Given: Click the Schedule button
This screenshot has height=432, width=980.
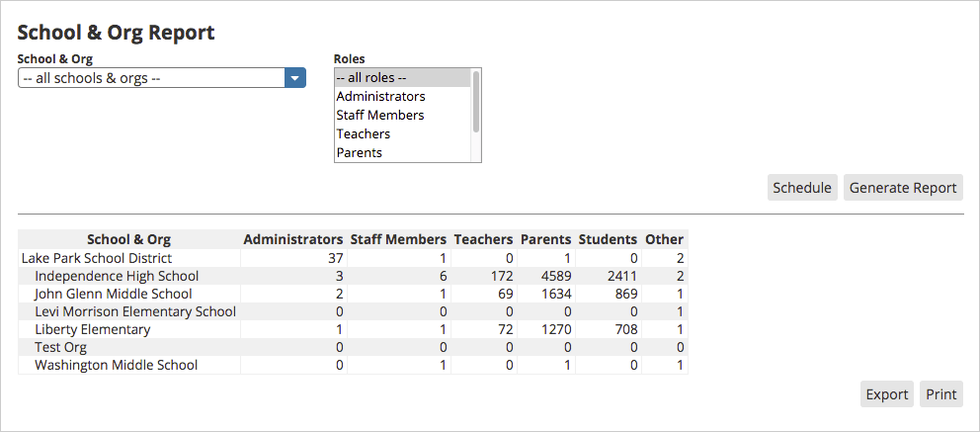Looking at the screenshot, I should pyautogui.click(x=802, y=188).
